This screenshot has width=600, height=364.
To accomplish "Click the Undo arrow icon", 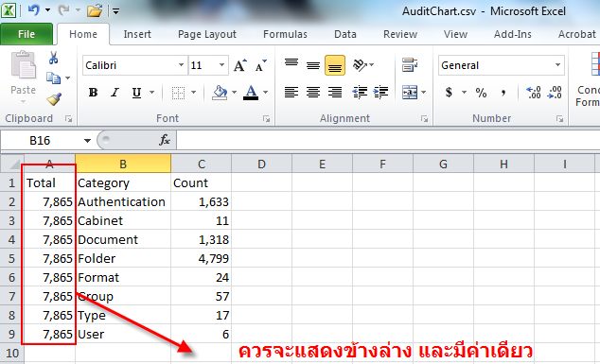I will pyautogui.click(x=34, y=10).
